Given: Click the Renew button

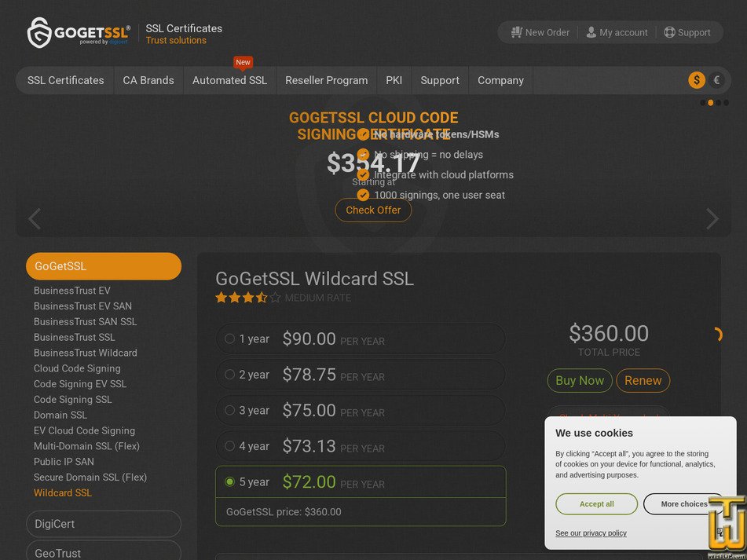Looking at the screenshot, I should pyautogui.click(x=643, y=380).
